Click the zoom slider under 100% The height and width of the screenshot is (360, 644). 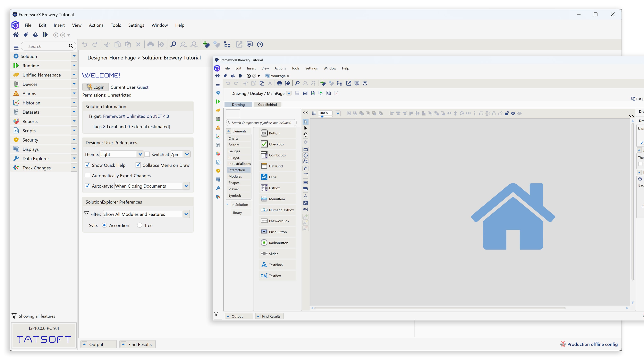pyautogui.click(x=322, y=117)
